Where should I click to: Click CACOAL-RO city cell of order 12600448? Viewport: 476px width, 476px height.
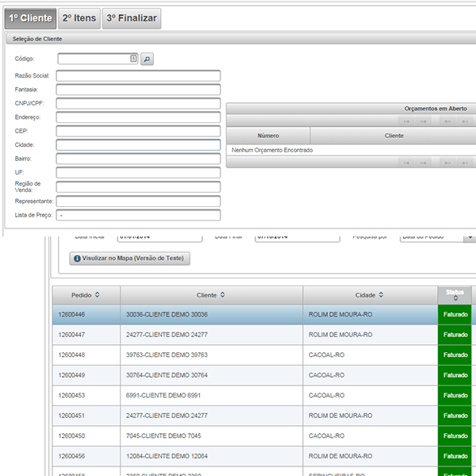point(370,355)
